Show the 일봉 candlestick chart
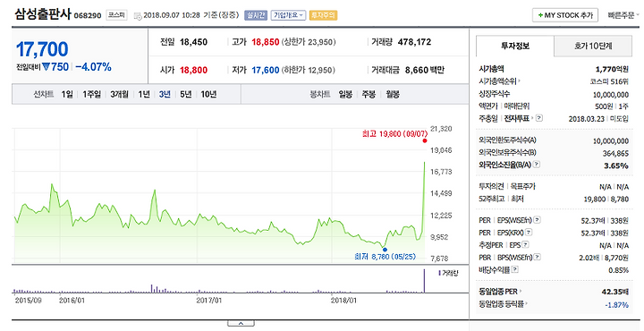Screen dimensions: 644x331 345,95
